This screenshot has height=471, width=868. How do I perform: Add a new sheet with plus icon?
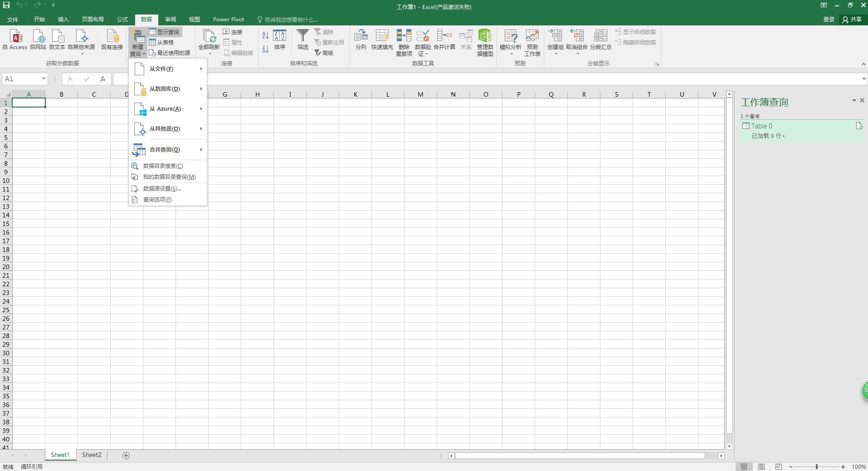point(126,456)
